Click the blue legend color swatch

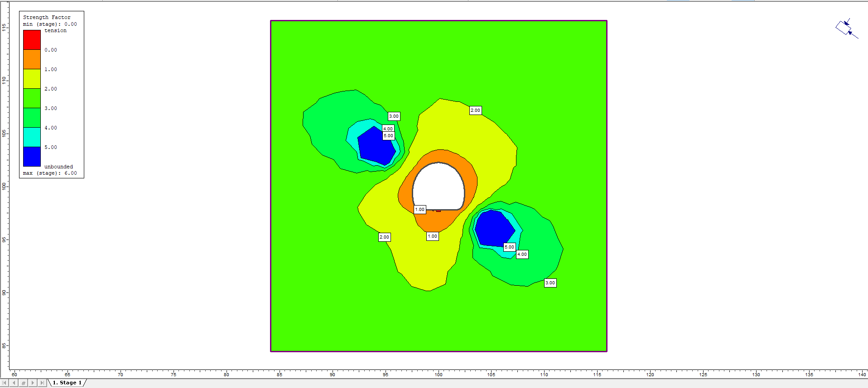click(x=32, y=157)
